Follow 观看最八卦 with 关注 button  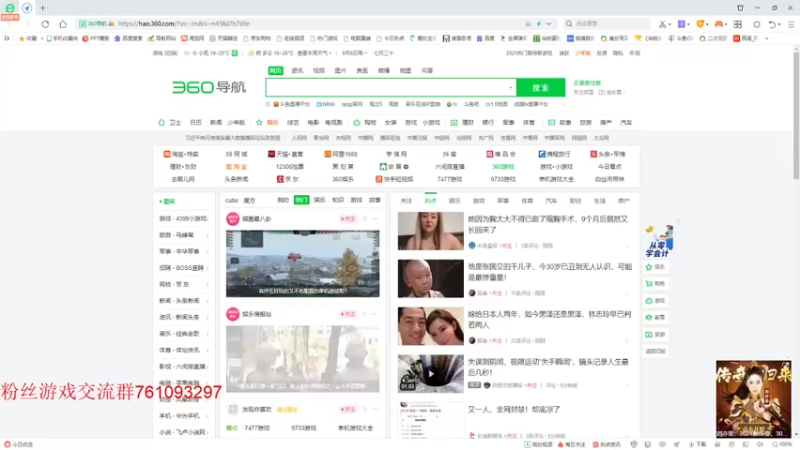point(348,218)
